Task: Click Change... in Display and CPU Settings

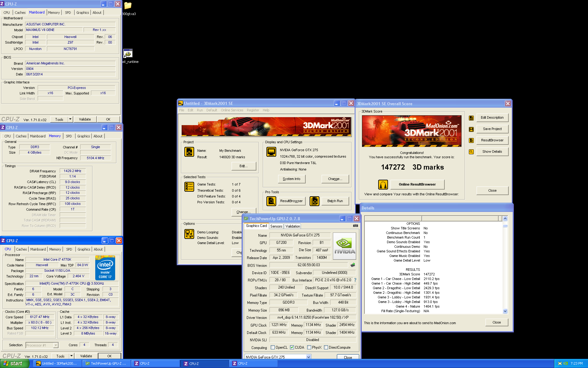Action: (335, 179)
